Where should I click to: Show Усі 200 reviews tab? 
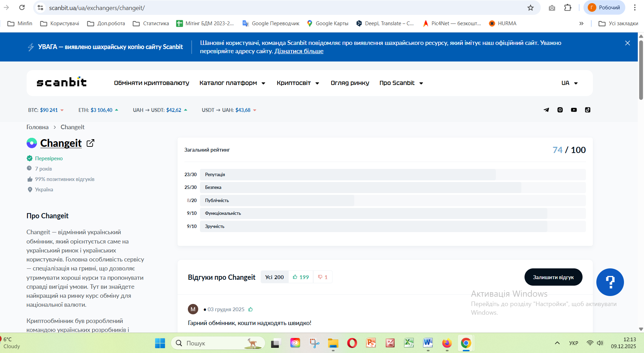(275, 277)
